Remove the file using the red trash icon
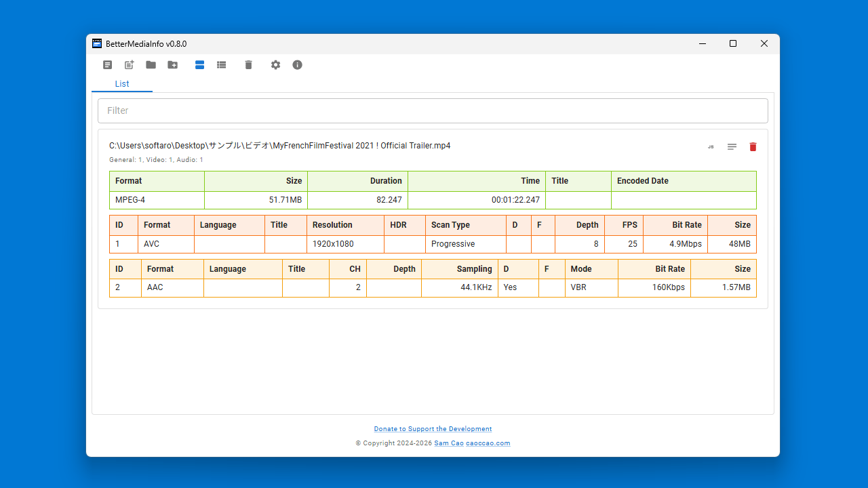Screen dimensions: 868x488 pos(753,147)
